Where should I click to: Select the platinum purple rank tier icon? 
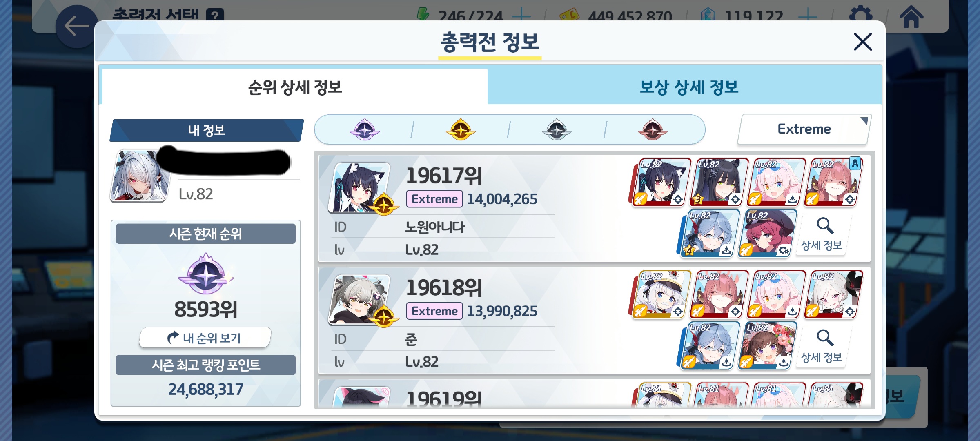point(365,130)
